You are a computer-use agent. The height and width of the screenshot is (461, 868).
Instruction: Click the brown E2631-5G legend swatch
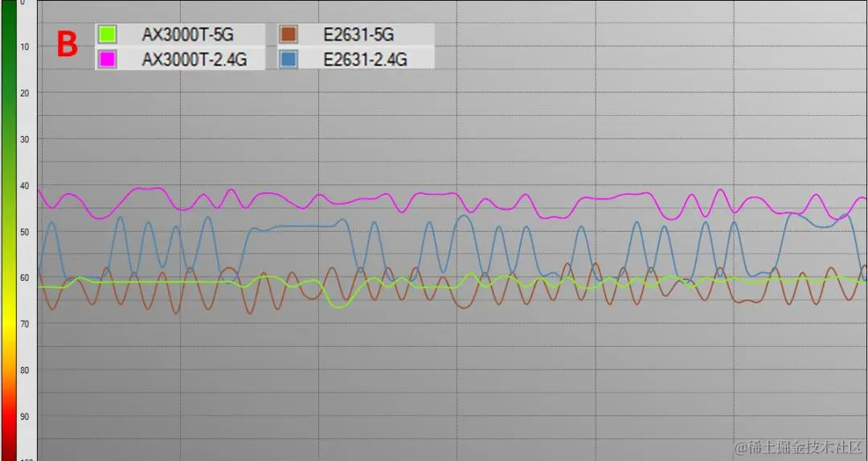[289, 35]
